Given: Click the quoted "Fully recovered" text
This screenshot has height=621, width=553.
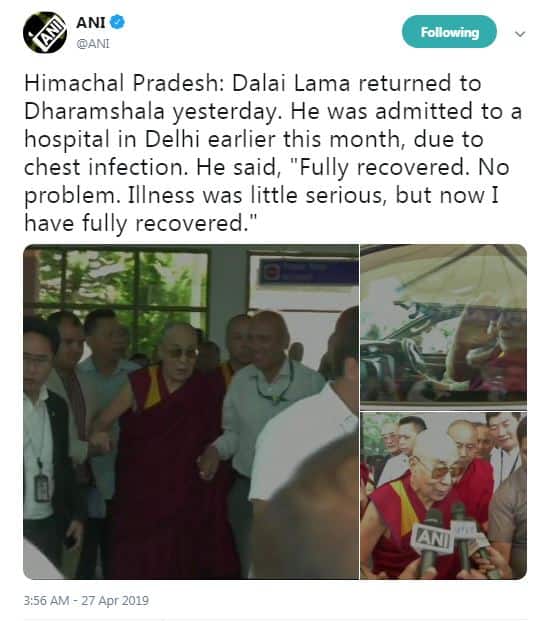Looking at the screenshot, I should pos(378,168).
